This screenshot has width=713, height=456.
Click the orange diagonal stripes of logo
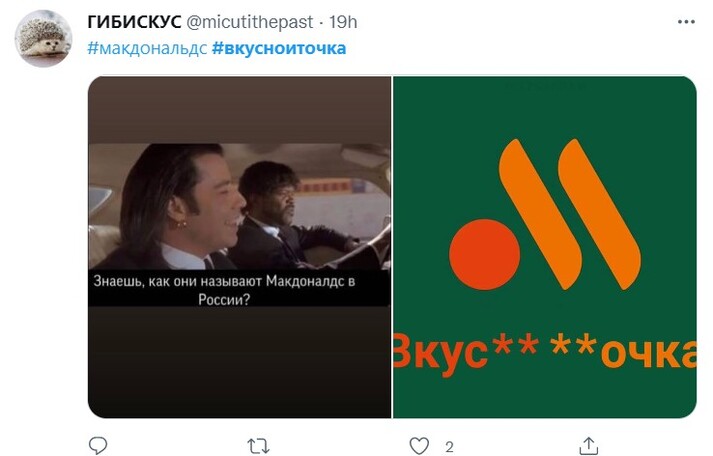[x=570, y=214]
